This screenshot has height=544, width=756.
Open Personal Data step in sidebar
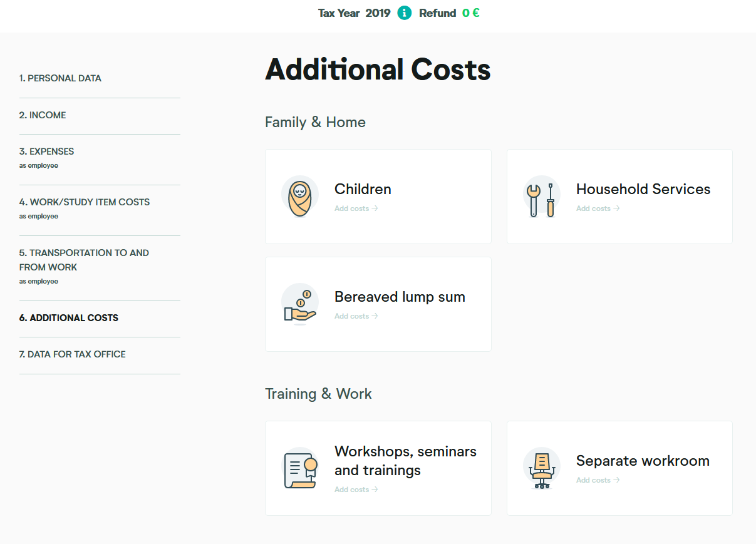(x=60, y=78)
